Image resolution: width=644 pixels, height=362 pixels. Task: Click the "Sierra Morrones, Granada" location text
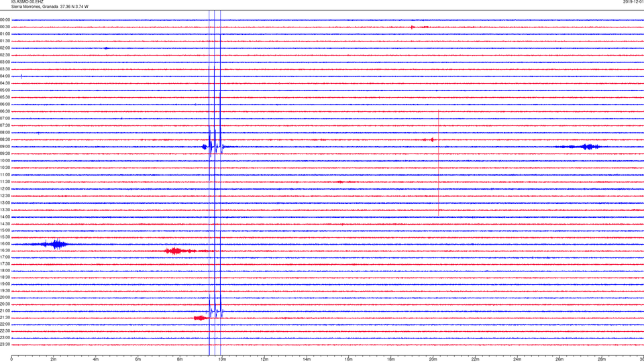tap(34, 7)
